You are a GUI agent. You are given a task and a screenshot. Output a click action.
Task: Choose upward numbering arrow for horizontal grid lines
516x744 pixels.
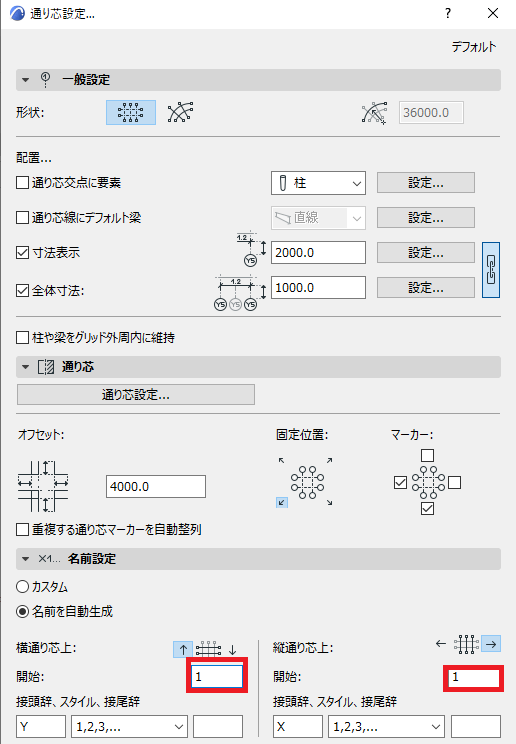click(x=183, y=650)
